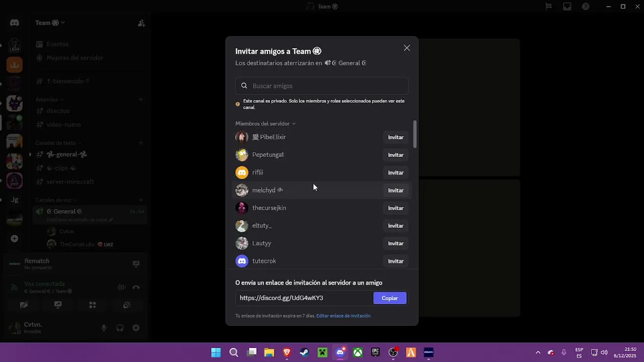Open Editar enlace de invitación link

tap(343, 316)
